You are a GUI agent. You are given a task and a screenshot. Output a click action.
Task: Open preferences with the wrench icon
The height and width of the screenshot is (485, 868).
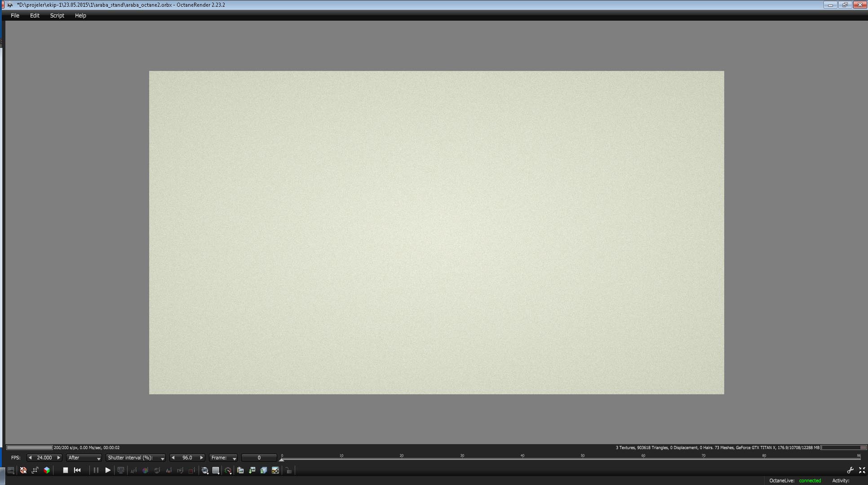850,470
